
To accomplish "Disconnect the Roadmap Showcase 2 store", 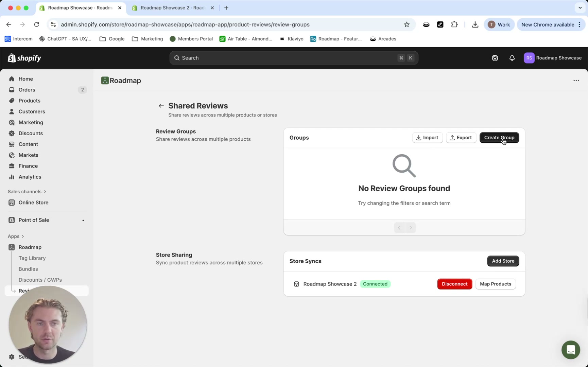I will click(454, 284).
